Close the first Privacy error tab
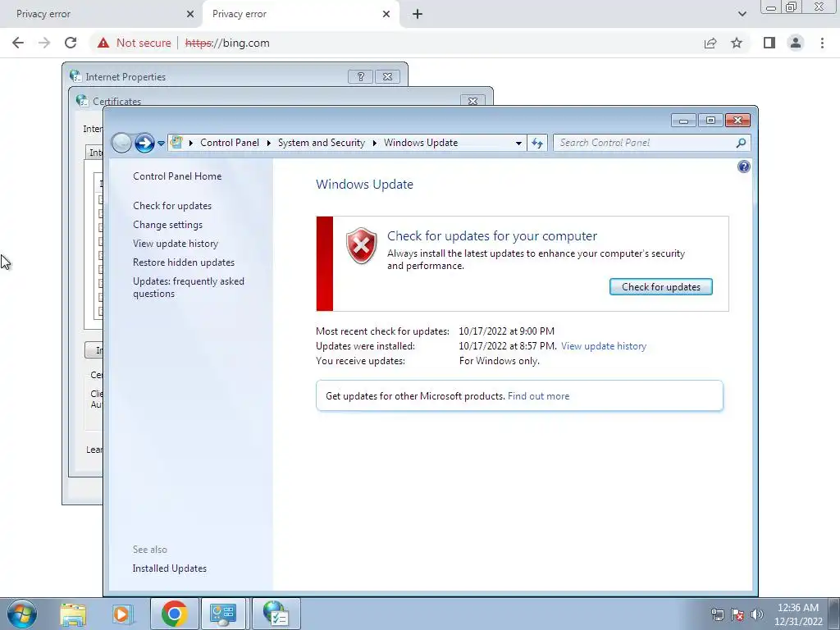This screenshot has height=630, width=840. click(189, 14)
